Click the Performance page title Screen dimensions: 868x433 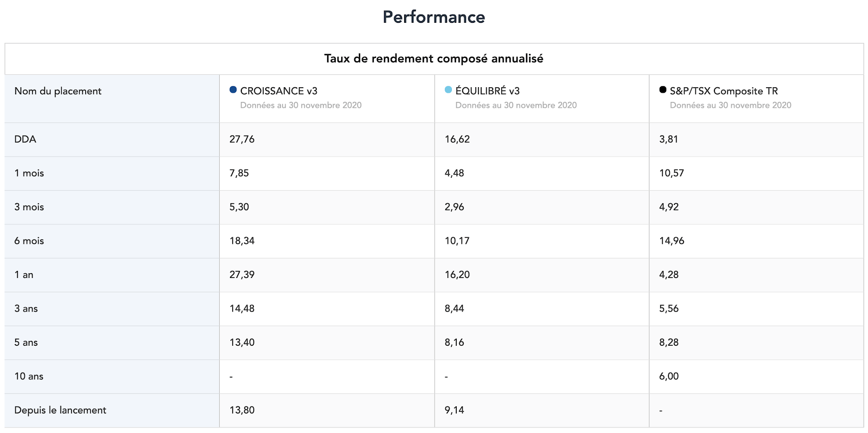click(x=434, y=17)
